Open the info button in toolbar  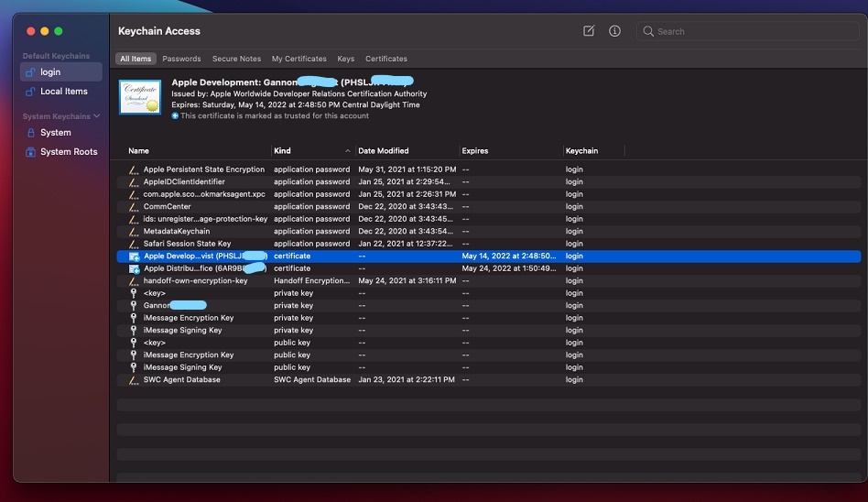(x=614, y=31)
